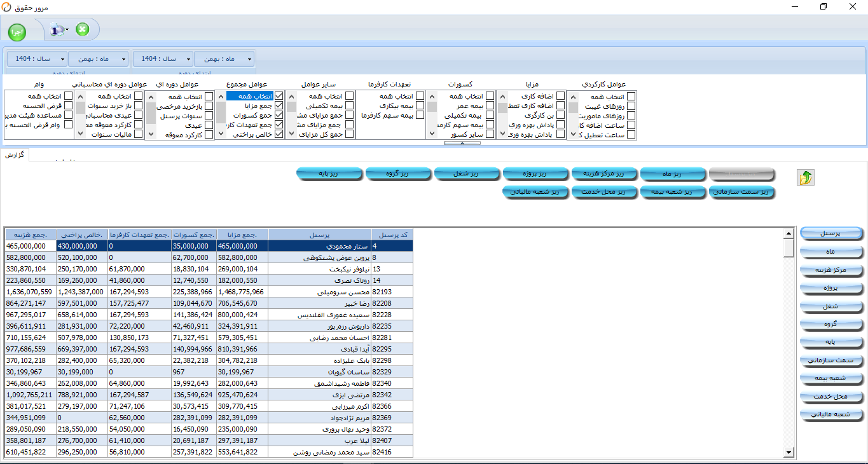Select the row with personnel code 82193

point(209,292)
